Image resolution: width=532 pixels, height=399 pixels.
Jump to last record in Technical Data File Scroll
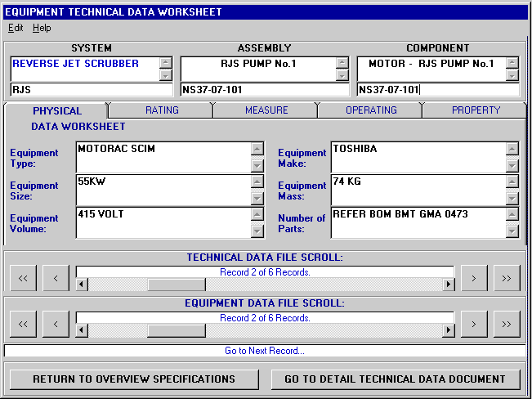point(507,279)
